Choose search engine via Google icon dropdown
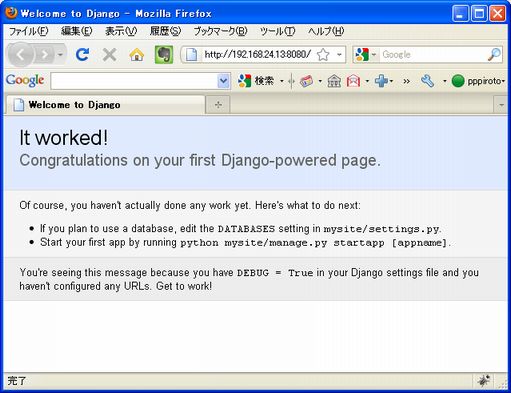The height and width of the screenshot is (393, 511). (366, 54)
